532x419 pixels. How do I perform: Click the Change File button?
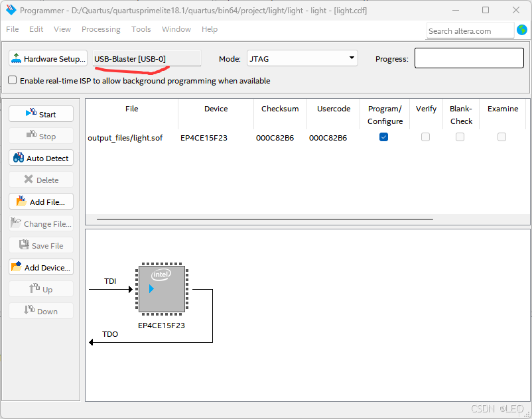pos(41,223)
